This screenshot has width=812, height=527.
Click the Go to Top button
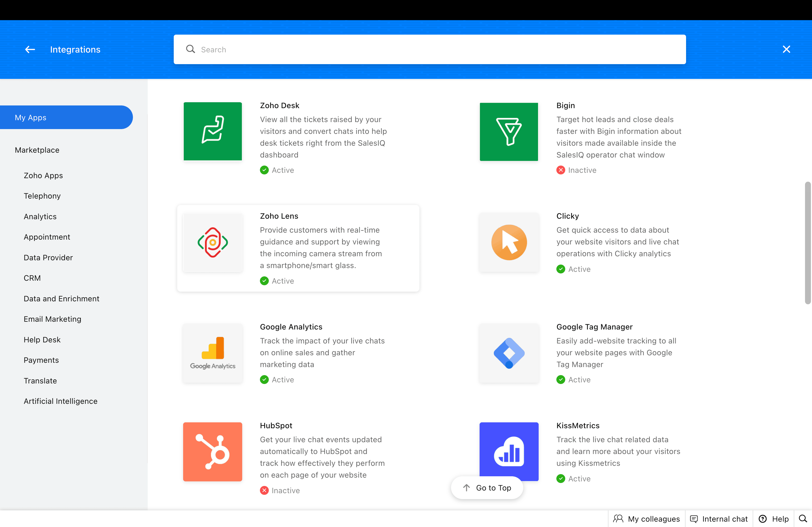tap(487, 488)
